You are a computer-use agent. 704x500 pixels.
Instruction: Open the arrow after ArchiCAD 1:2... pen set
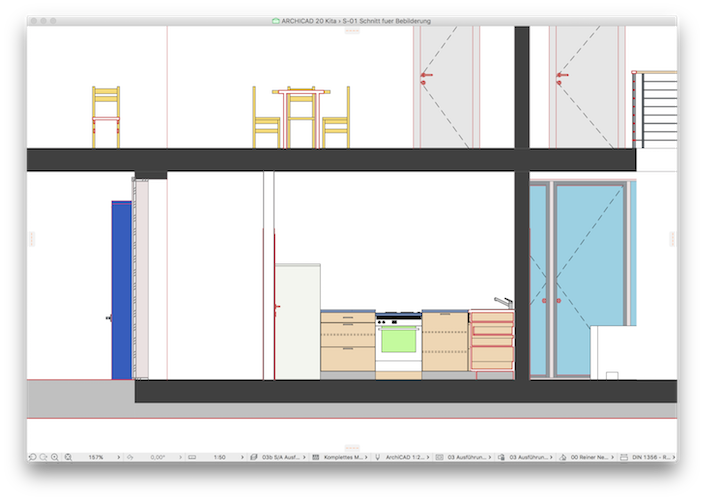click(428, 457)
